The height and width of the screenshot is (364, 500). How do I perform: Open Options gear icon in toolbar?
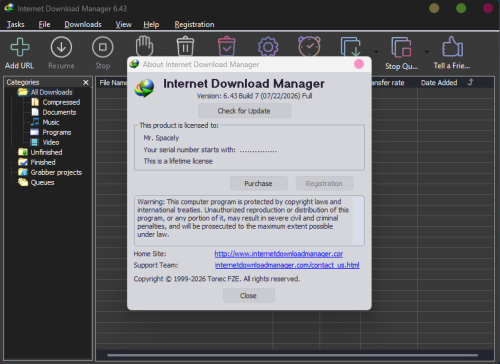pos(268,47)
